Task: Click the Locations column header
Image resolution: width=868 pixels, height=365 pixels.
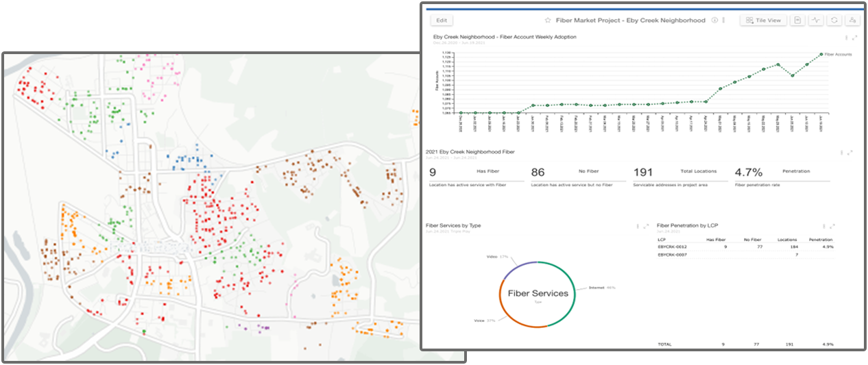Action: (787, 240)
